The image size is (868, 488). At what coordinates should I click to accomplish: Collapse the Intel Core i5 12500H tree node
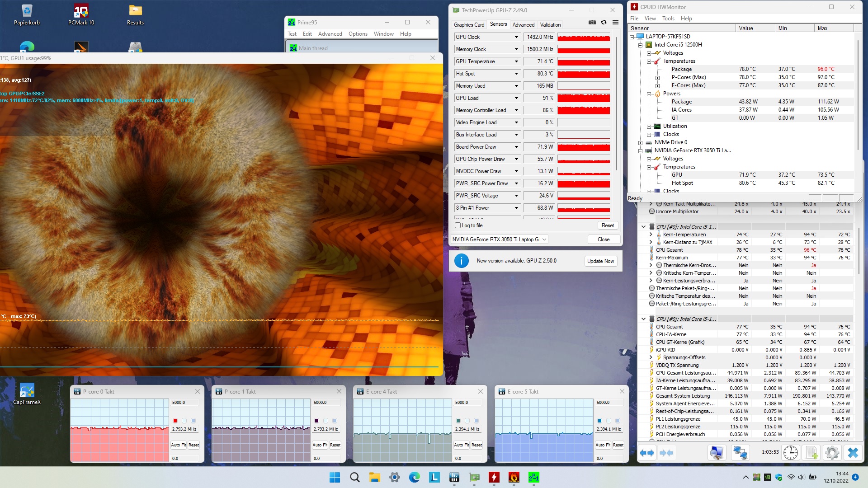640,45
